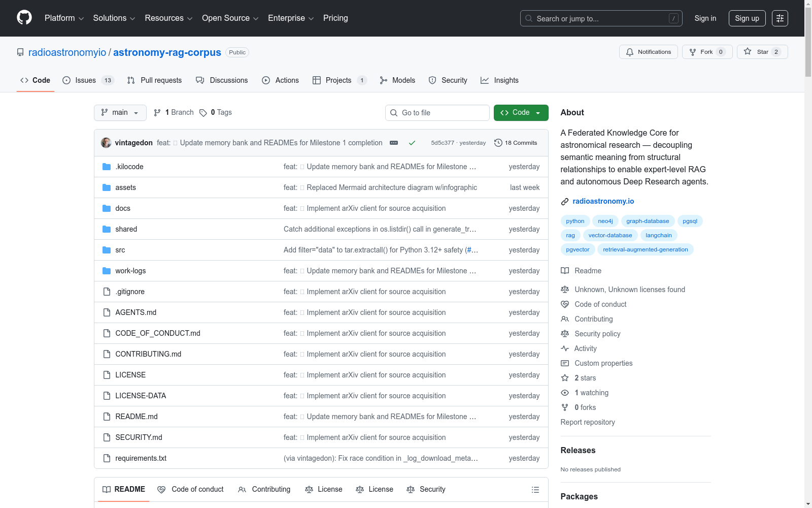Viewport: 812px width, 508px height.
Task: Click the GitHub logo icon
Action: pyautogui.click(x=24, y=18)
